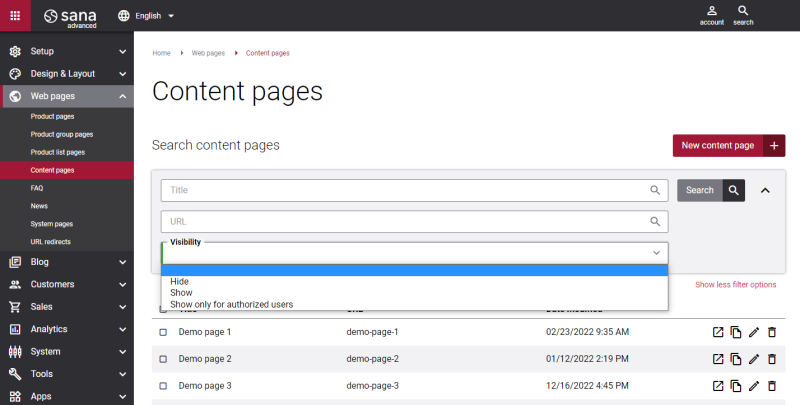This screenshot has width=800, height=405.
Task: Open the search icon in header
Action: pos(743,16)
